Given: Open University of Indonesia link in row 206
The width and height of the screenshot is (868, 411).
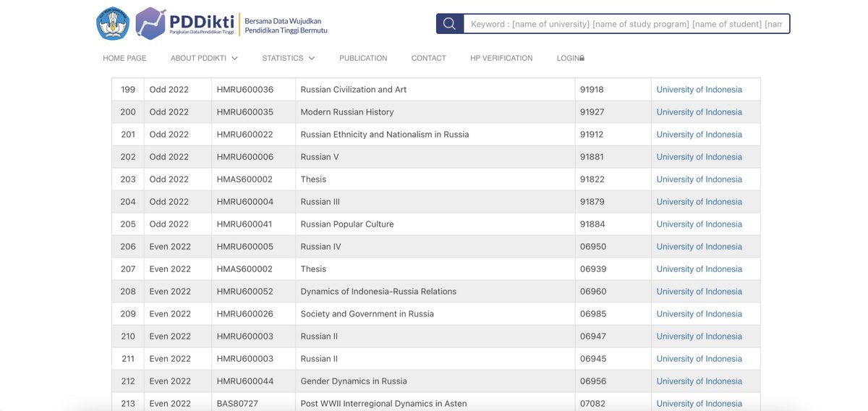Looking at the screenshot, I should point(699,247).
